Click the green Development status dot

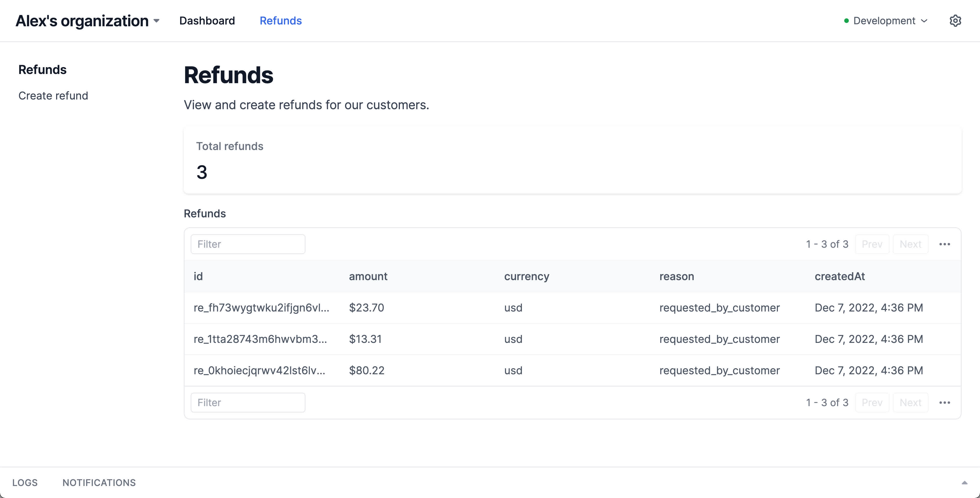coord(846,21)
